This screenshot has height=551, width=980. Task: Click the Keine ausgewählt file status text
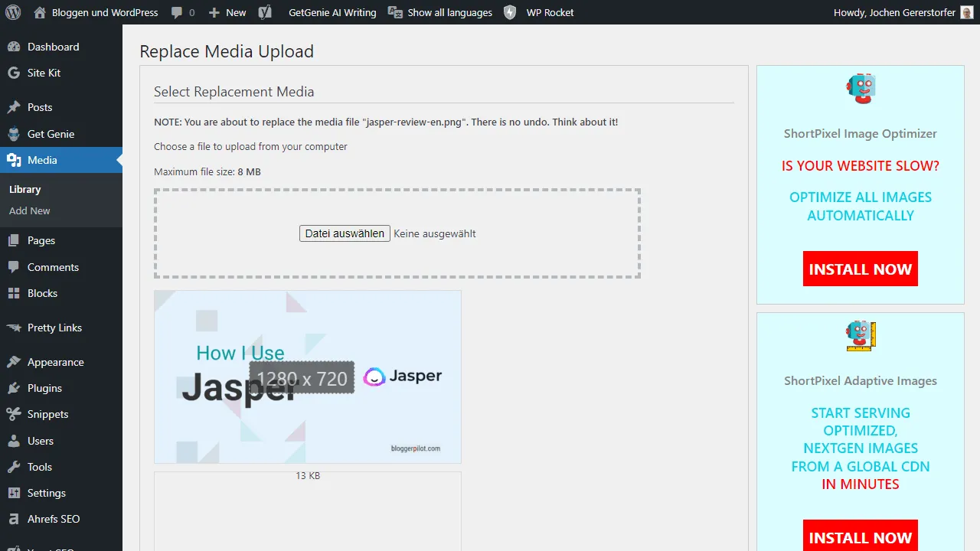435,233
